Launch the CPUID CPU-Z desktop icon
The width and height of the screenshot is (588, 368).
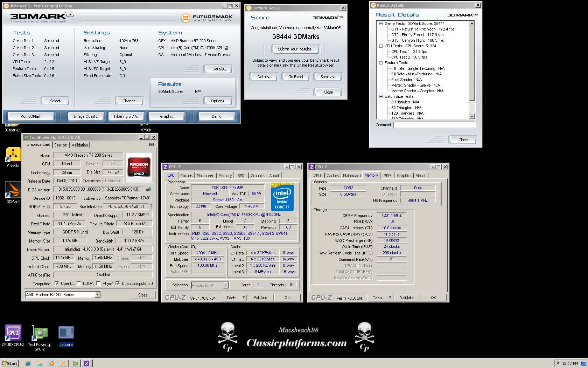(13, 335)
